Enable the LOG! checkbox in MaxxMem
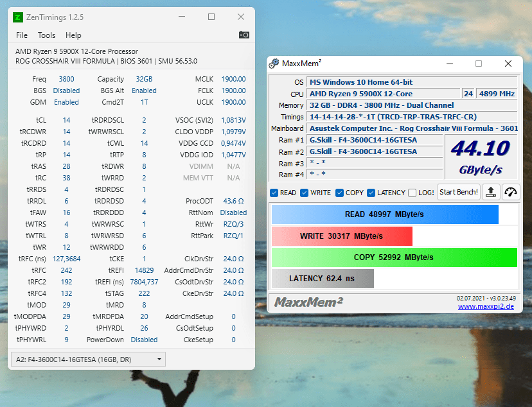532x407 pixels. (x=412, y=193)
